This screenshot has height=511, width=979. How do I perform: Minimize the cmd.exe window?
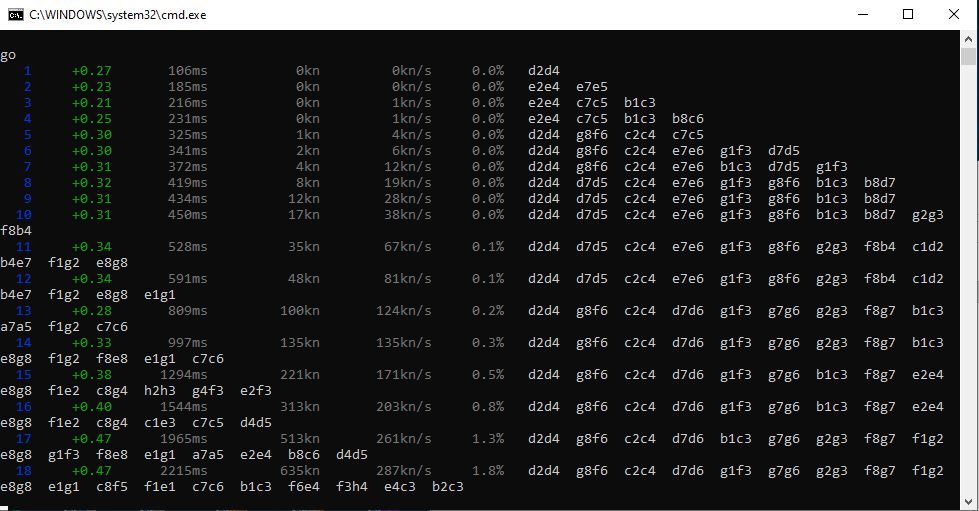click(863, 14)
